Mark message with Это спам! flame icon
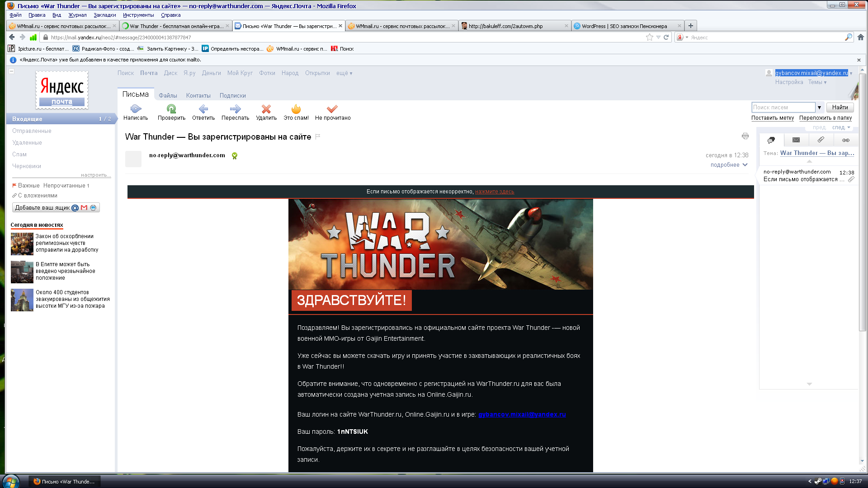 296,109
